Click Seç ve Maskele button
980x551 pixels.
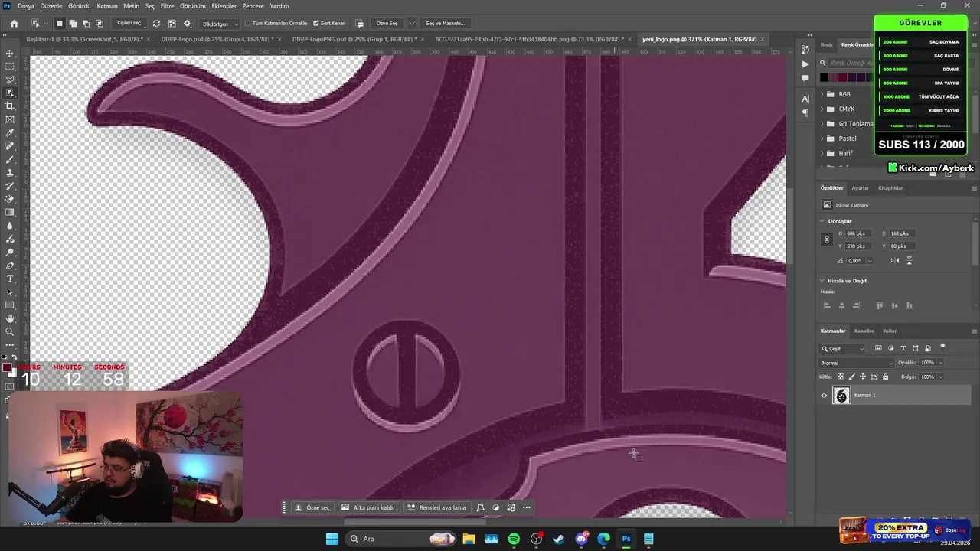(445, 23)
